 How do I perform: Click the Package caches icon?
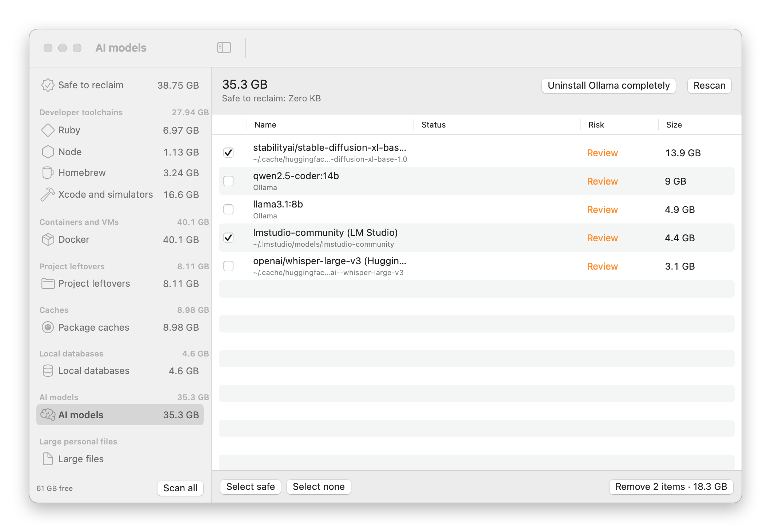(48, 327)
